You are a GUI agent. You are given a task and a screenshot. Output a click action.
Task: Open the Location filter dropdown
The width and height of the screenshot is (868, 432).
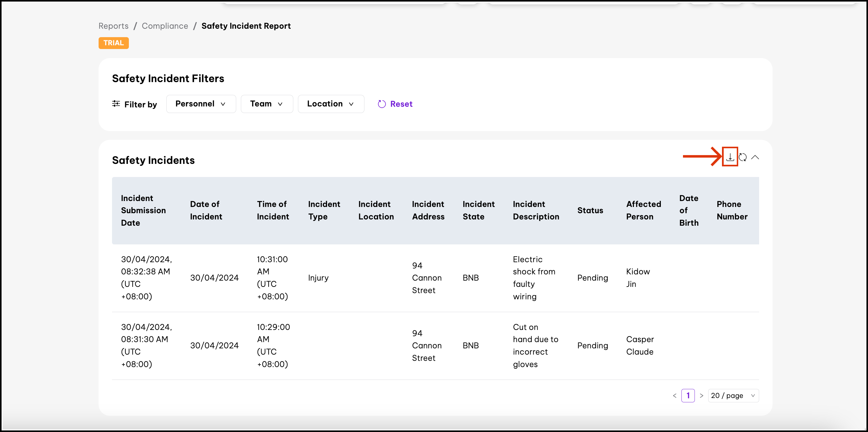pos(330,104)
